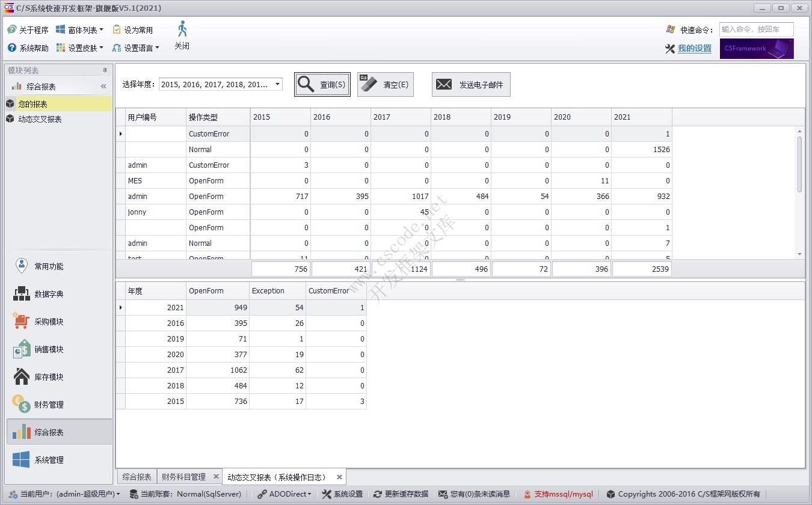Open Financial Management (财务管理) module

pos(48,405)
